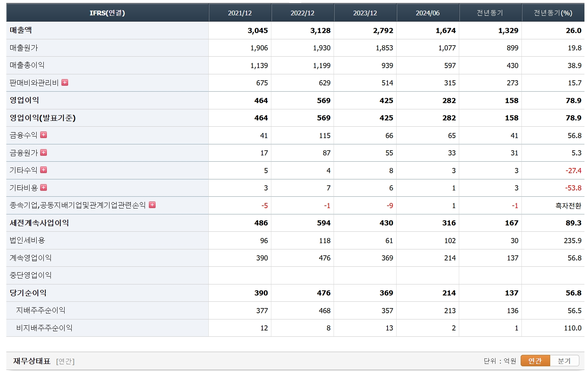Viewport: 588px width, 371px height.
Task: Expand the 판매비와관리비 row plus icon
Action: 65,83
